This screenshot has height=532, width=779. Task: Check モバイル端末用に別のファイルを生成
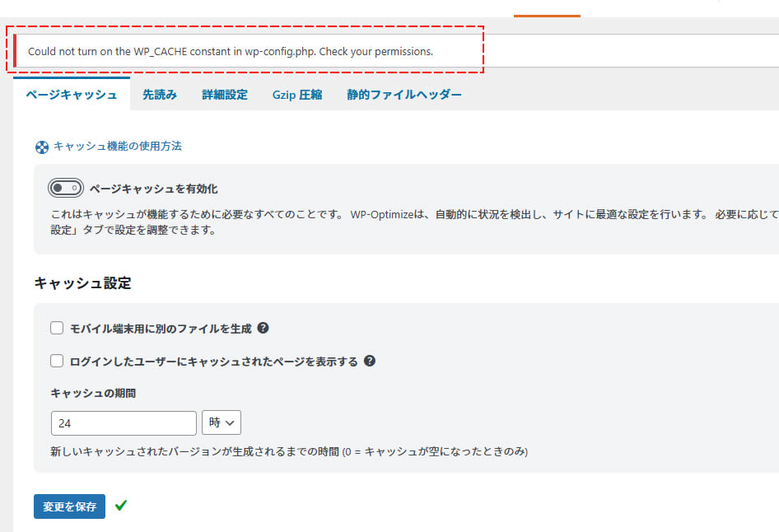coord(57,328)
